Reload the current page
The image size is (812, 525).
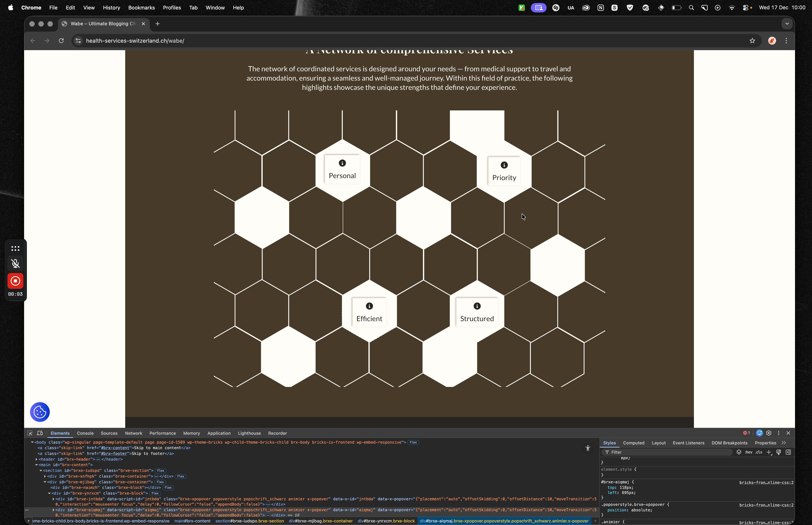61,41
